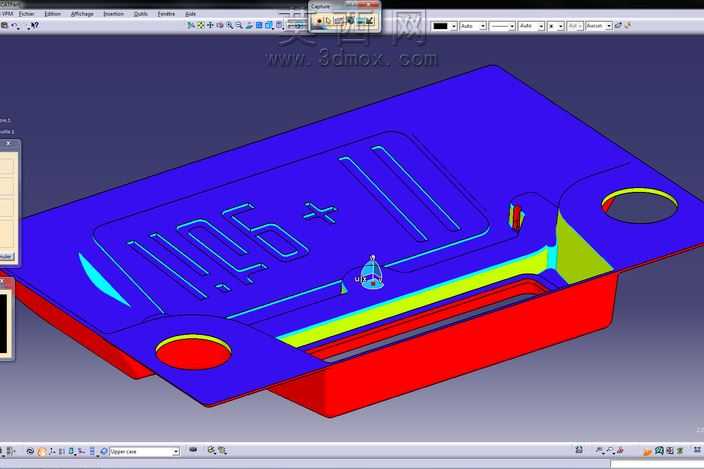This screenshot has width=704, height=469.
Task: Click the 3D compass on the model
Action: tap(372, 272)
